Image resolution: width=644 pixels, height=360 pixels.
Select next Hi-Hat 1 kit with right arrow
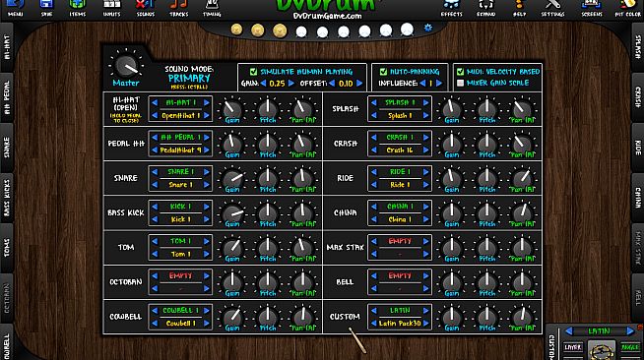207,102
